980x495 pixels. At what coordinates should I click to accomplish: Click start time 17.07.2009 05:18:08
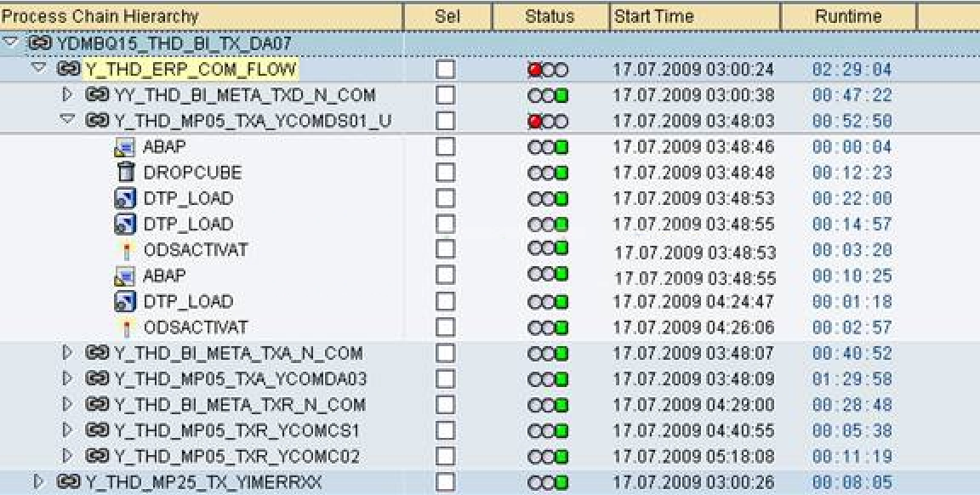pyautogui.click(x=693, y=456)
